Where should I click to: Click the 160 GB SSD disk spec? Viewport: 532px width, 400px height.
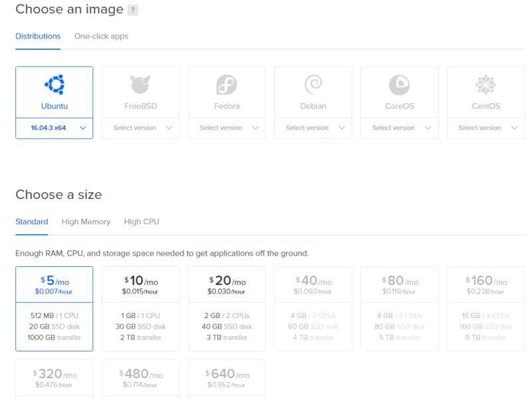[x=486, y=327]
